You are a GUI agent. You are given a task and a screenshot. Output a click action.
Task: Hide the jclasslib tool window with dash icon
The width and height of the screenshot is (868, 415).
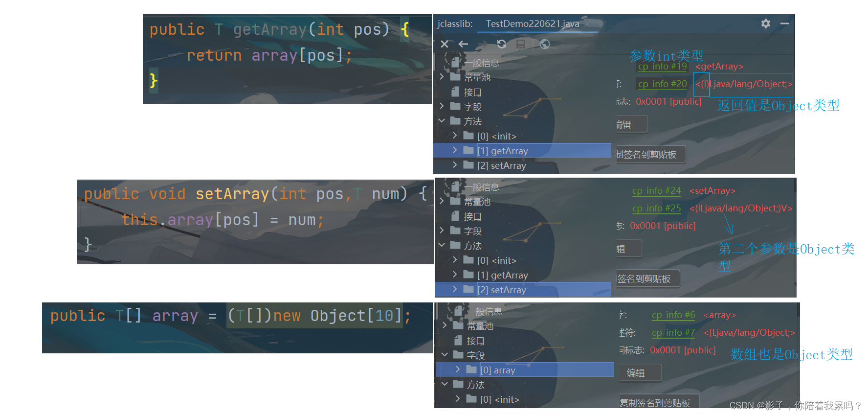point(785,23)
